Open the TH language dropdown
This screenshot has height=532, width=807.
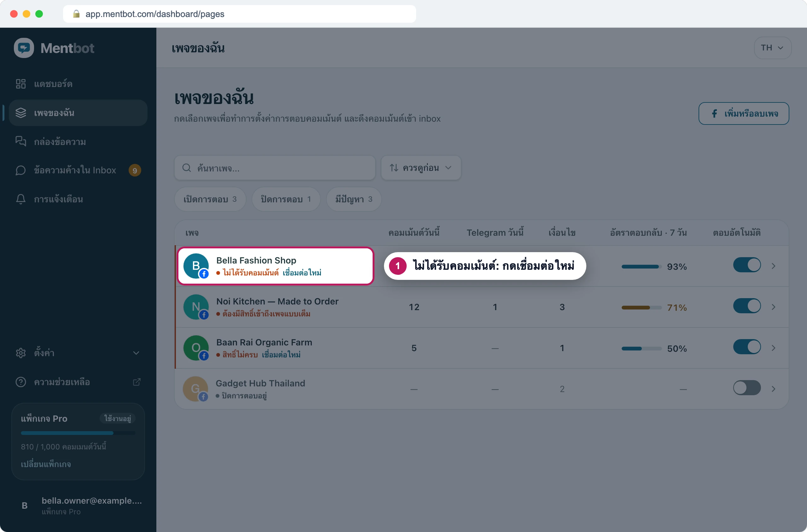[x=772, y=48]
